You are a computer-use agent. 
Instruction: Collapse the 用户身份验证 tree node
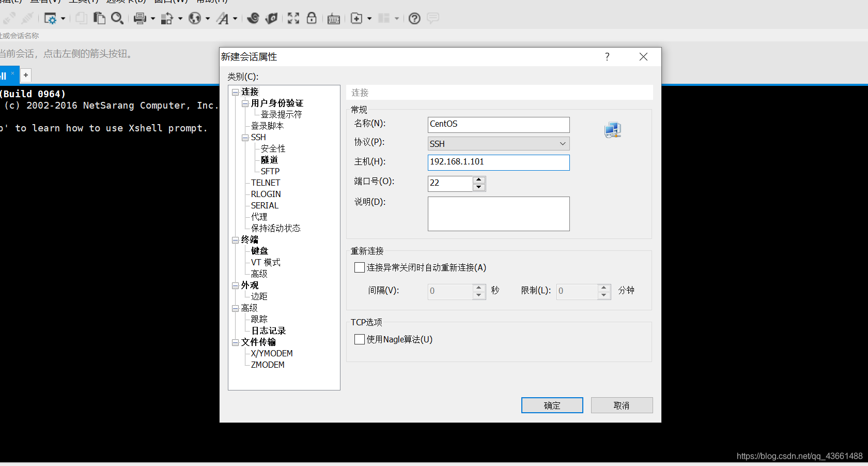coord(245,103)
